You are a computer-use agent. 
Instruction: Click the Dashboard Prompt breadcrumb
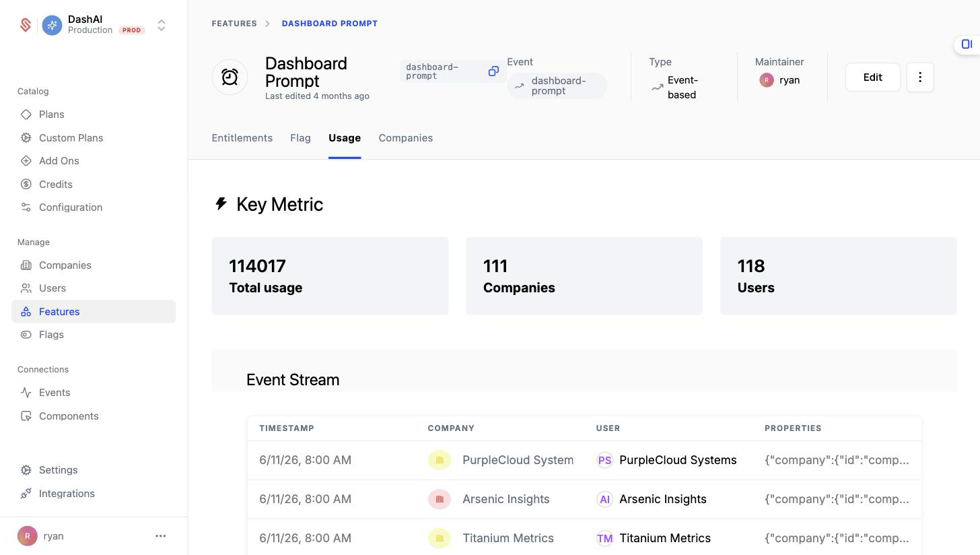click(x=330, y=24)
